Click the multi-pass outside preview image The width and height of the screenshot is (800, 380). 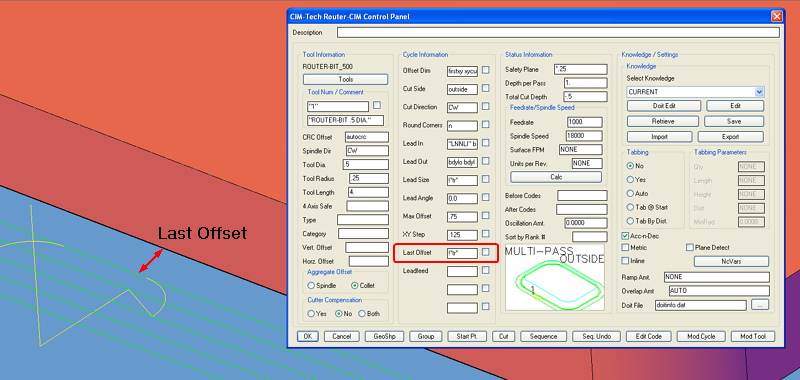(x=555, y=277)
